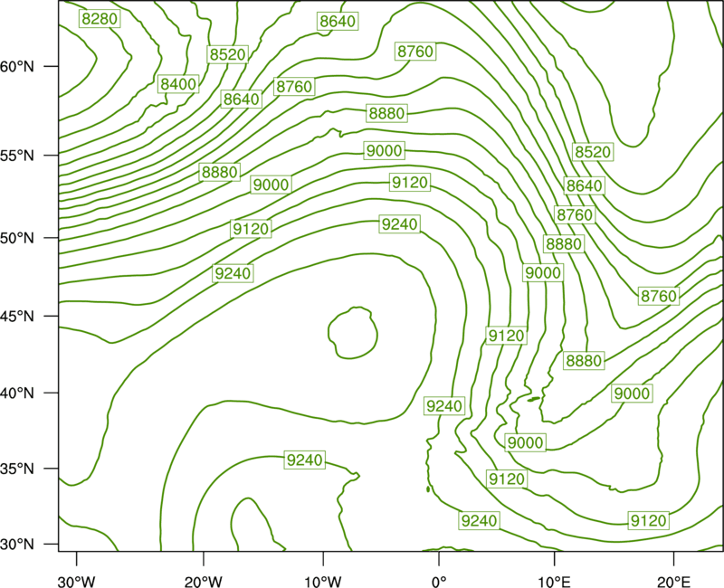Screen dimensions: 724x588
Task: Click the 8280 contour label
Action: (x=100, y=19)
